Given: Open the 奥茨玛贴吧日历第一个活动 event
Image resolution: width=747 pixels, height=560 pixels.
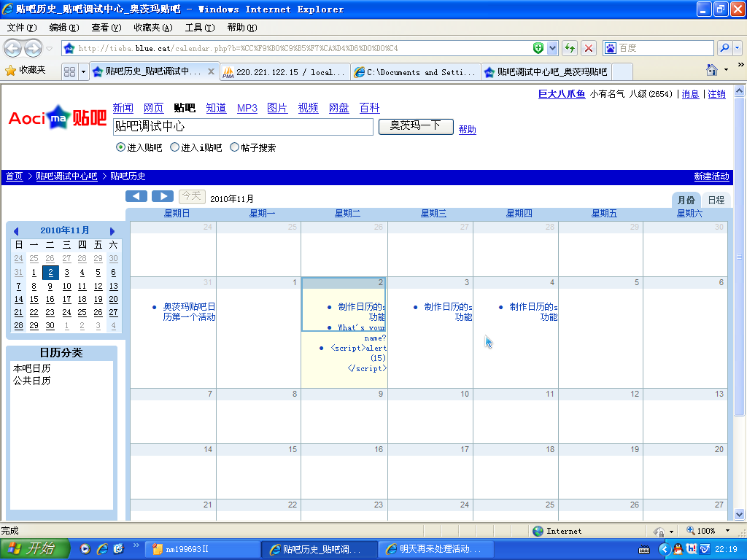Looking at the screenshot, I should click(189, 312).
